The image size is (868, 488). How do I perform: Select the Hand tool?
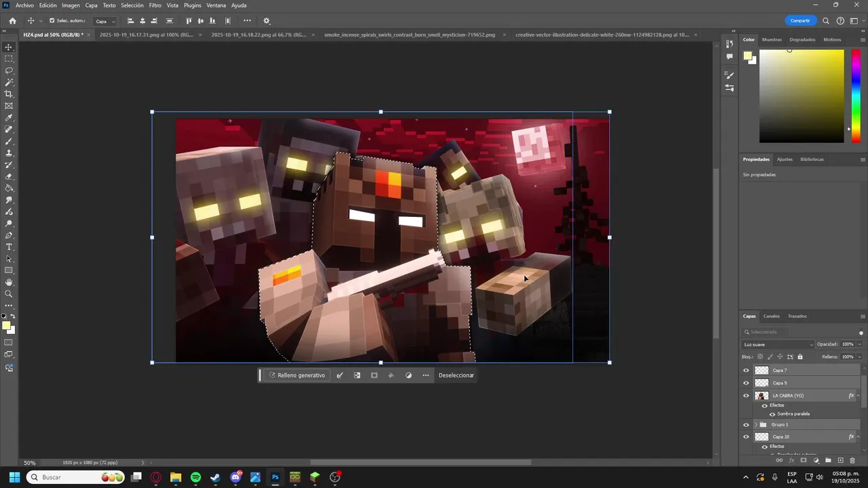9,282
